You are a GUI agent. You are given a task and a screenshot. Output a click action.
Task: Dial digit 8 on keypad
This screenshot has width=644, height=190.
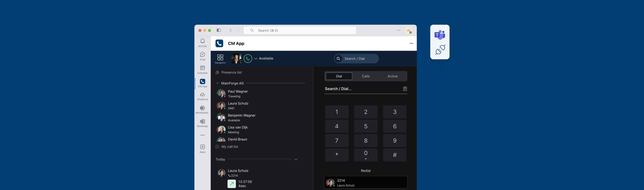pos(365,141)
